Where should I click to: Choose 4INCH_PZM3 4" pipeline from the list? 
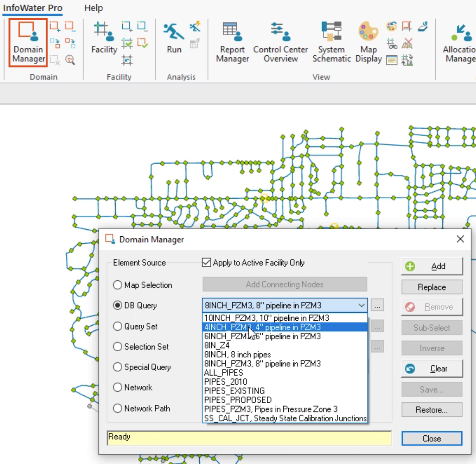coord(285,327)
